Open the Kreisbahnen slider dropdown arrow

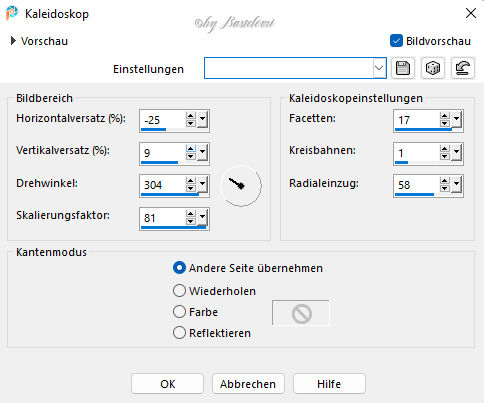[x=456, y=153]
